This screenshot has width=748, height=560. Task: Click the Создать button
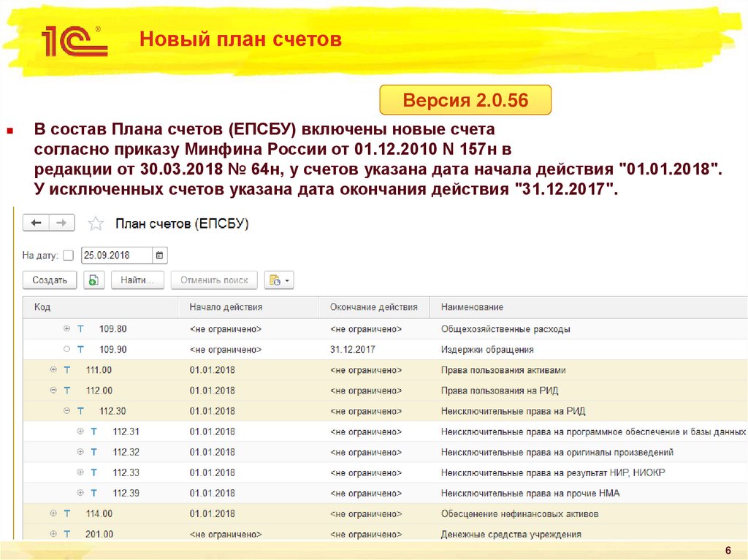point(50,280)
